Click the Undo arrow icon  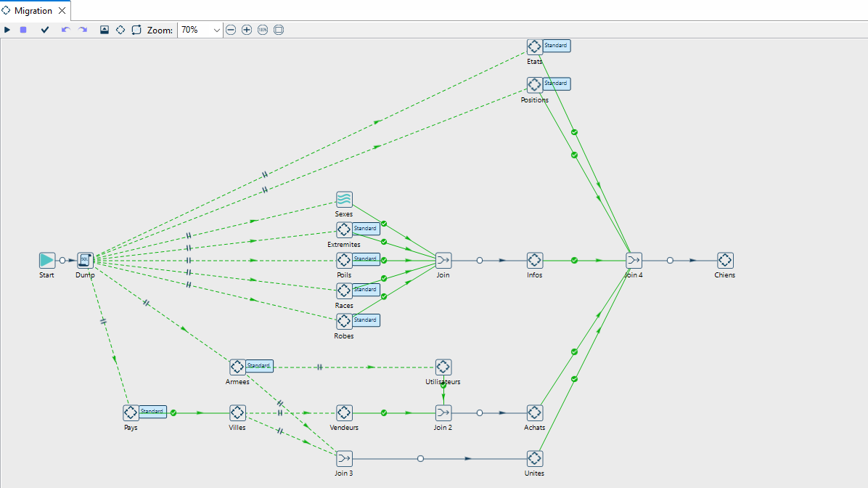point(65,30)
